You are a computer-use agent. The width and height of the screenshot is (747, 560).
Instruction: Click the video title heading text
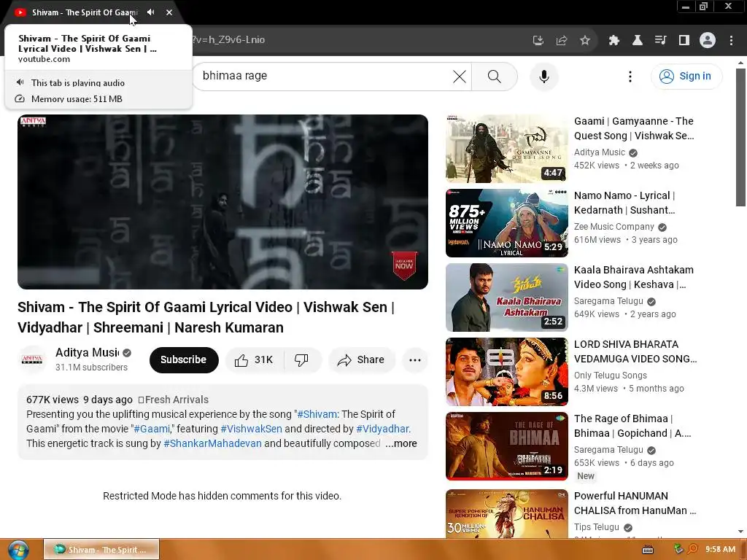(x=206, y=317)
